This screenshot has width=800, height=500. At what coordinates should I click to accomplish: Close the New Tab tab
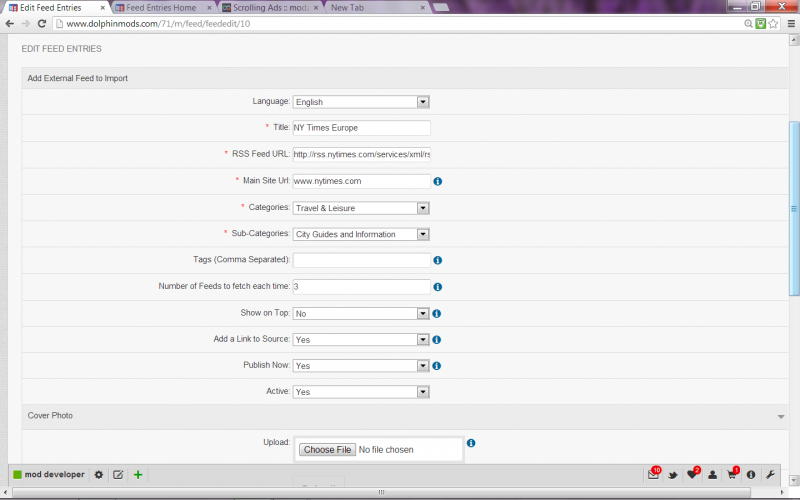422,8
